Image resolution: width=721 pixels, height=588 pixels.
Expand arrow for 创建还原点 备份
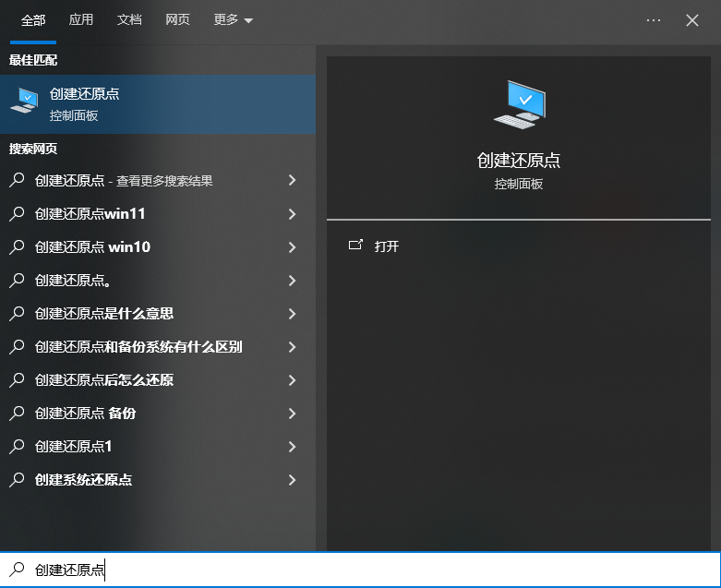click(x=292, y=414)
